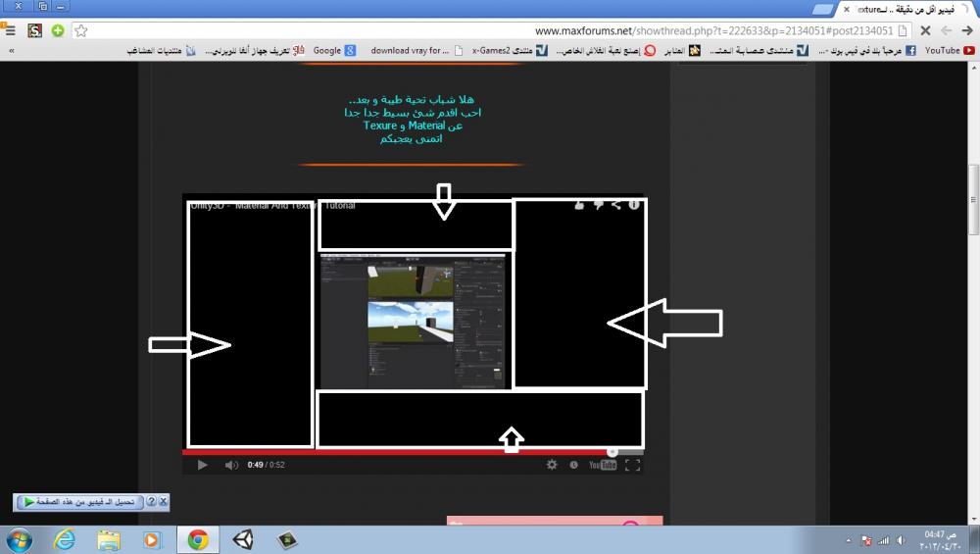Click the page vertical scrollbar thumb

coord(973,200)
